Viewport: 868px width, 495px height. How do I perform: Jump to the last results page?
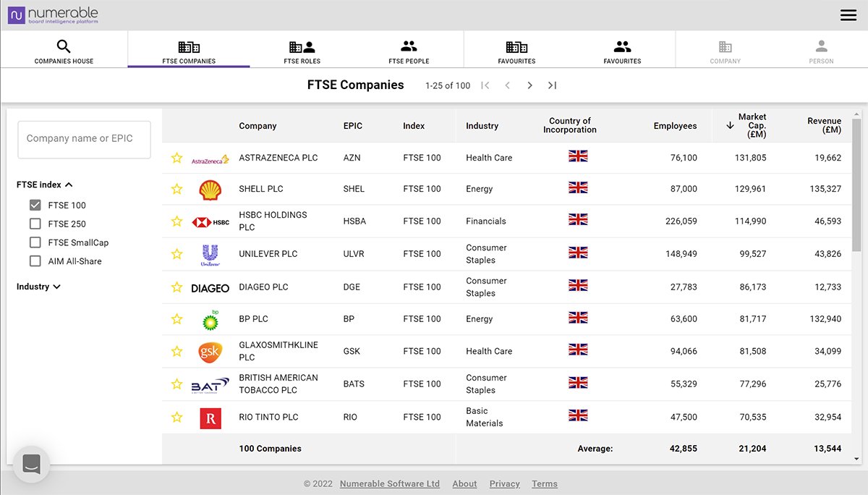[552, 85]
